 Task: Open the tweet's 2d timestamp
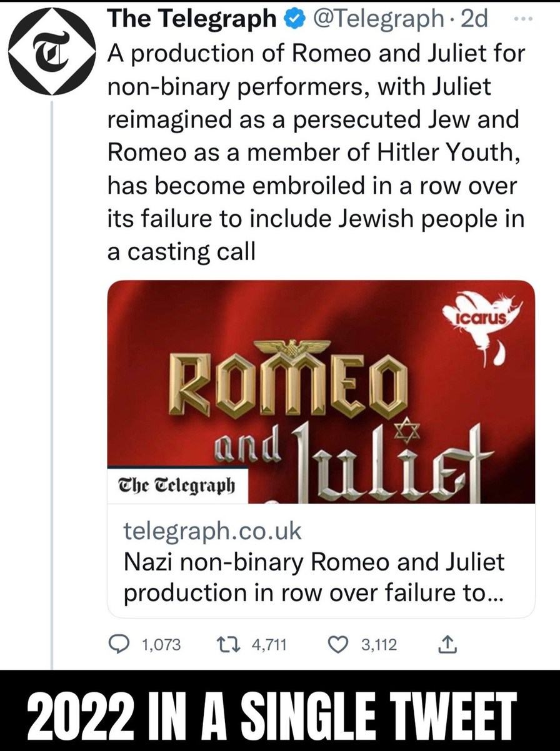pyautogui.click(x=473, y=19)
